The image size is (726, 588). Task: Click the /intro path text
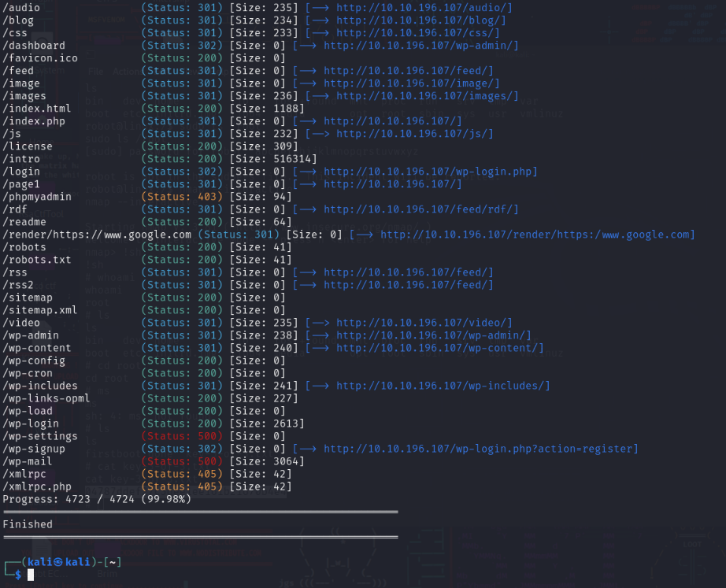pyautogui.click(x=21, y=159)
